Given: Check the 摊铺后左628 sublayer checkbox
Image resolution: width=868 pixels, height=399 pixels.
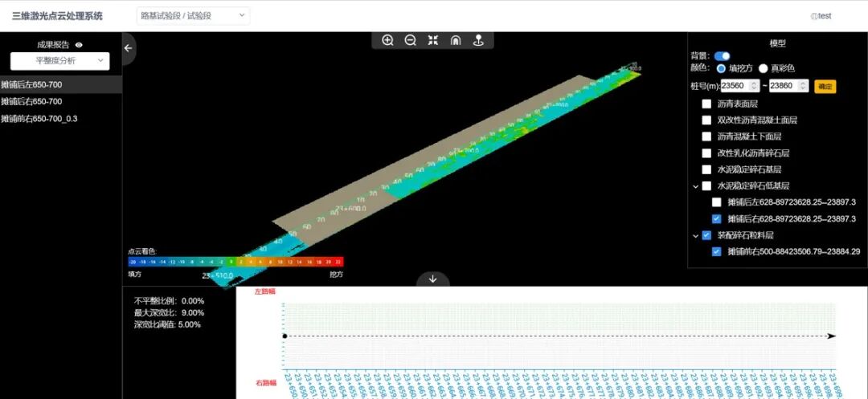Looking at the screenshot, I should [716, 202].
